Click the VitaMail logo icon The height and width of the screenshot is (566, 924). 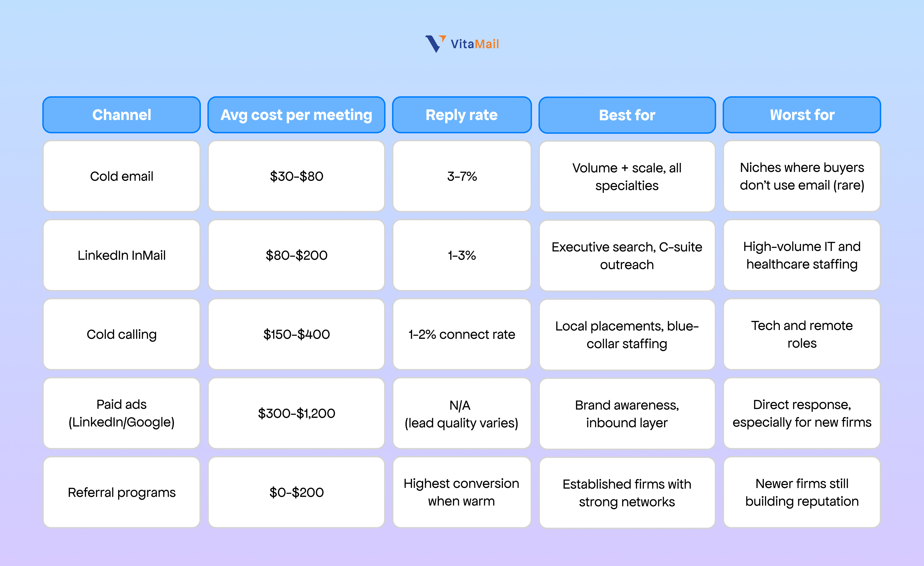(x=435, y=44)
